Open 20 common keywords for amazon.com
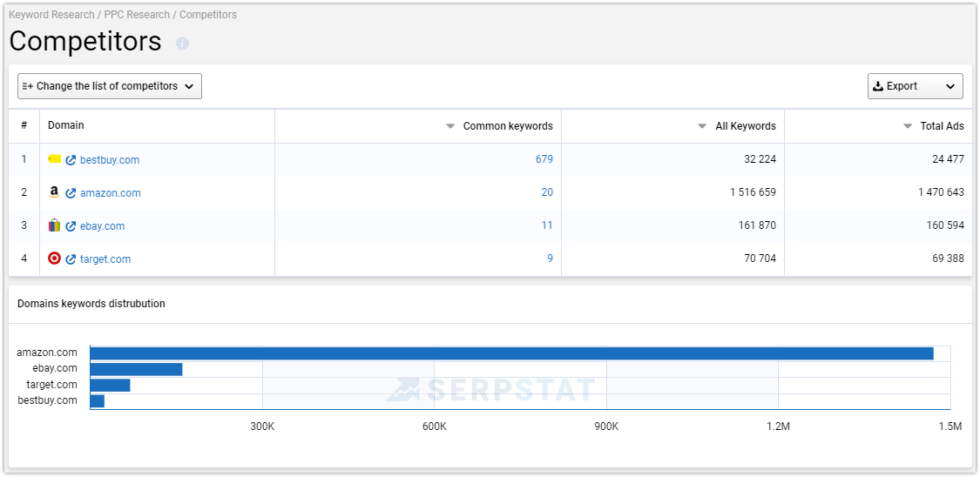This screenshot has width=980, height=477. 547,192
